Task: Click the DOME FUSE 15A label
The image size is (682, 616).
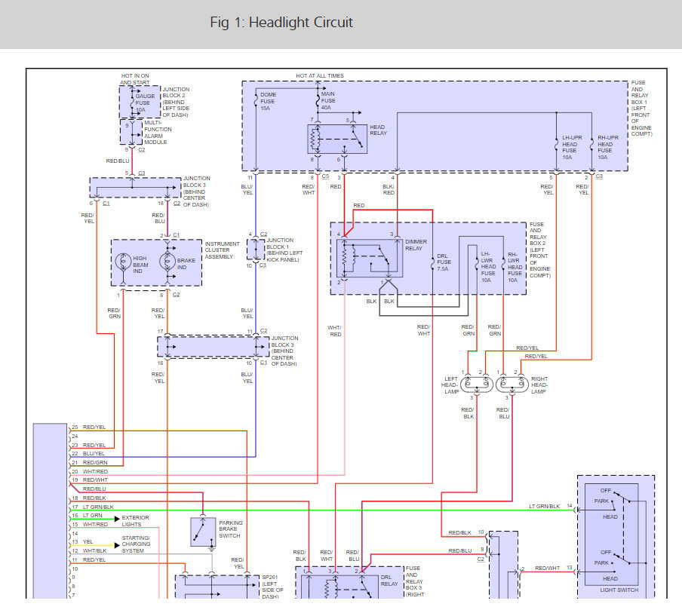Action: 268,101
